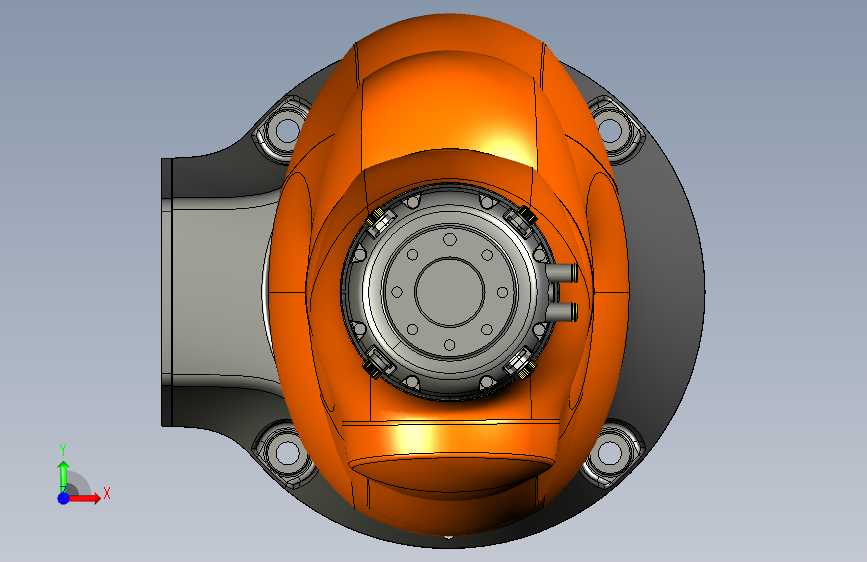Select the upper connector port beside the flange
Image resolution: width=867 pixels, height=562 pixels.
click(x=562, y=273)
